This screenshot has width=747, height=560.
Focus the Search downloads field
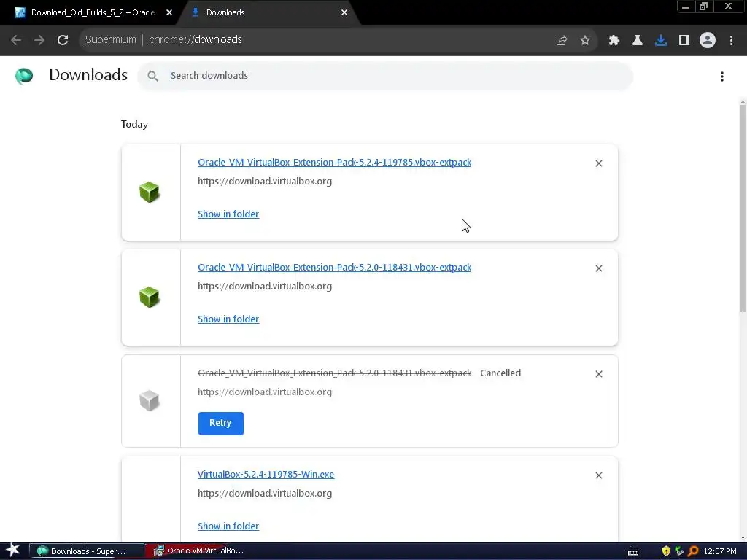(385, 76)
